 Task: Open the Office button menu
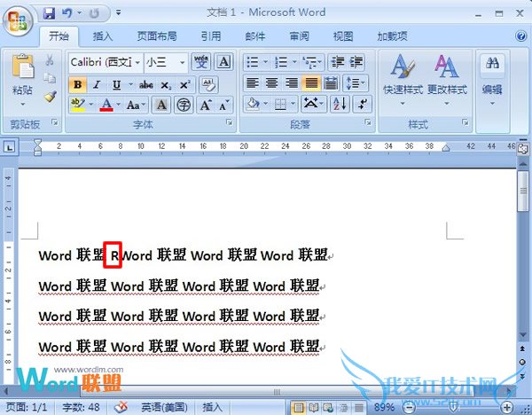pyautogui.click(x=18, y=21)
